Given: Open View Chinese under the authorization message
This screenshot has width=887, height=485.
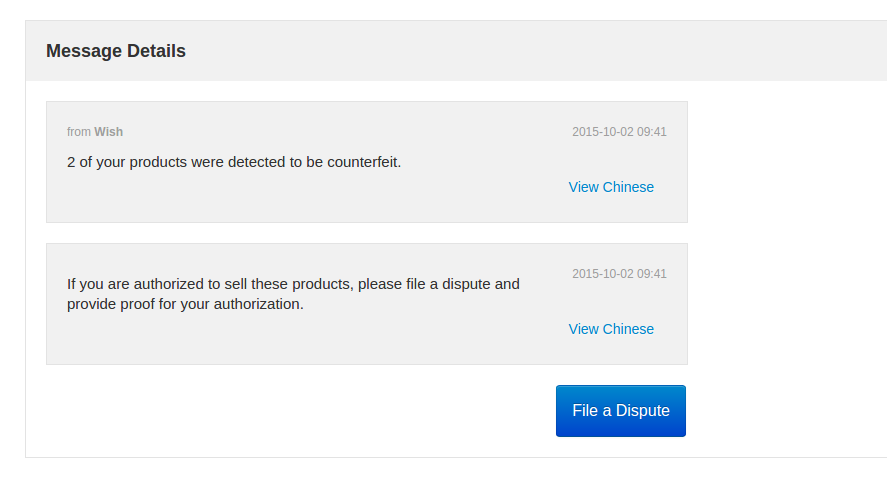Looking at the screenshot, I should pyautogui.click(x=611, y=329).
